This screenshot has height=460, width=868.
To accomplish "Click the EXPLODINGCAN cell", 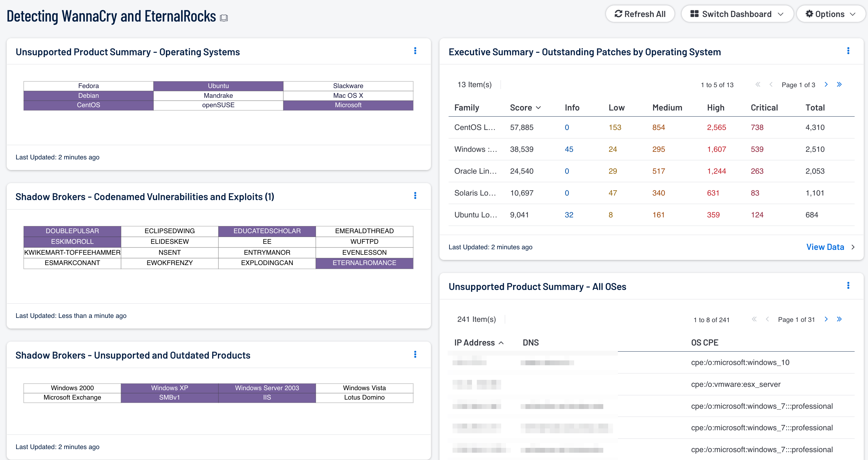I will [267, 263].
